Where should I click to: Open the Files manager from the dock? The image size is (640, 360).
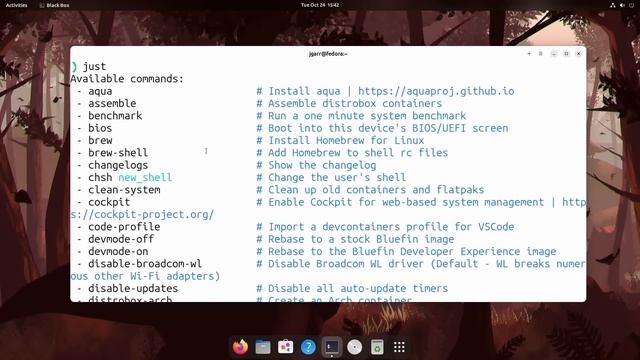click(263, 347)
